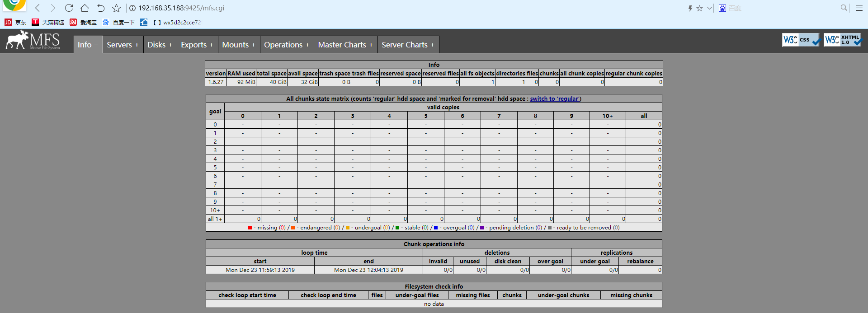
Task: Click the MFS moose logo
Action: pos(33,40)
